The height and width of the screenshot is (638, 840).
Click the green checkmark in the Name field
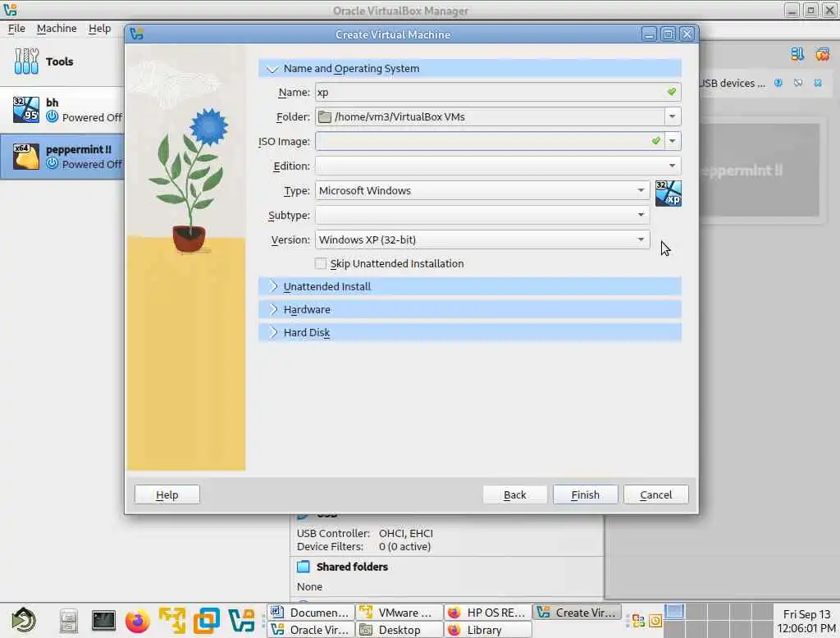672,92
